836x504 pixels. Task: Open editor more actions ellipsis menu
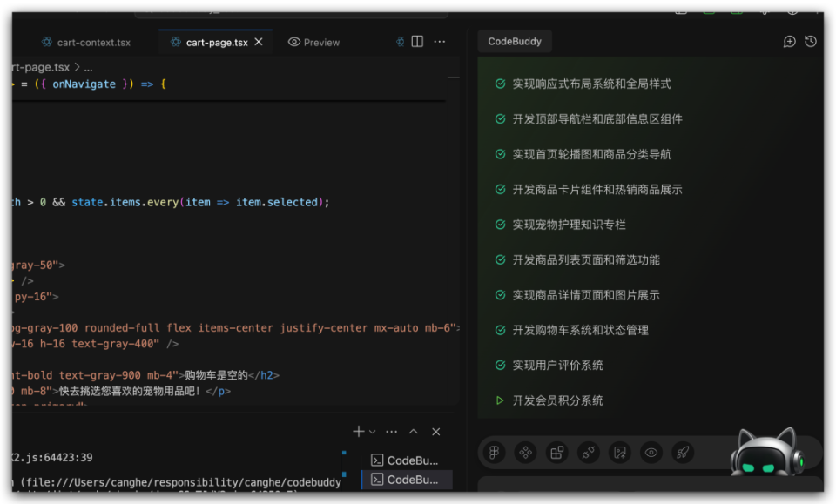click(x=440, y=42)
